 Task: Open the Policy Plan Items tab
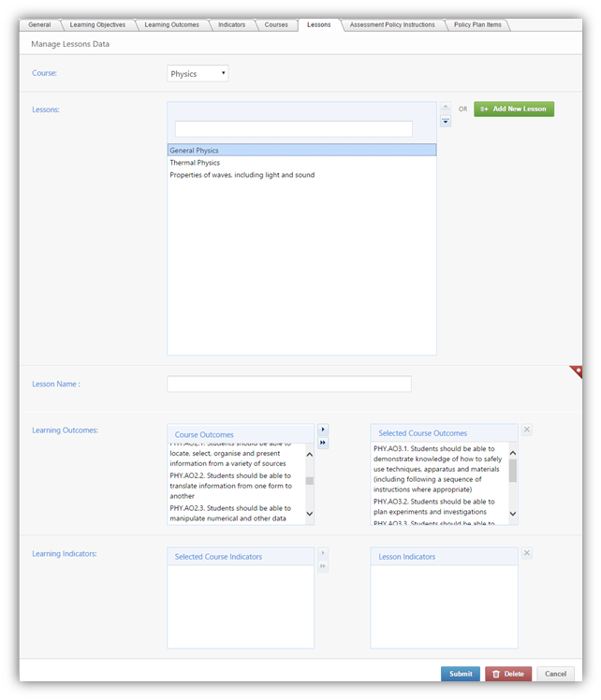[x=477, y=25]
